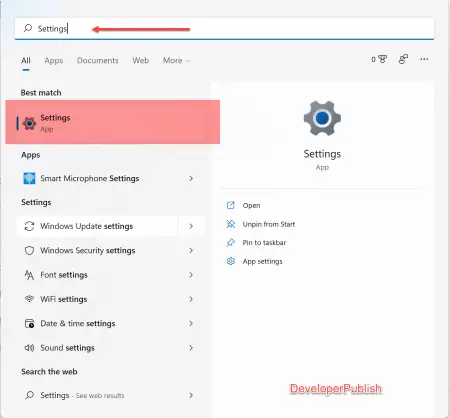Switch to the Documents tab

98,61
